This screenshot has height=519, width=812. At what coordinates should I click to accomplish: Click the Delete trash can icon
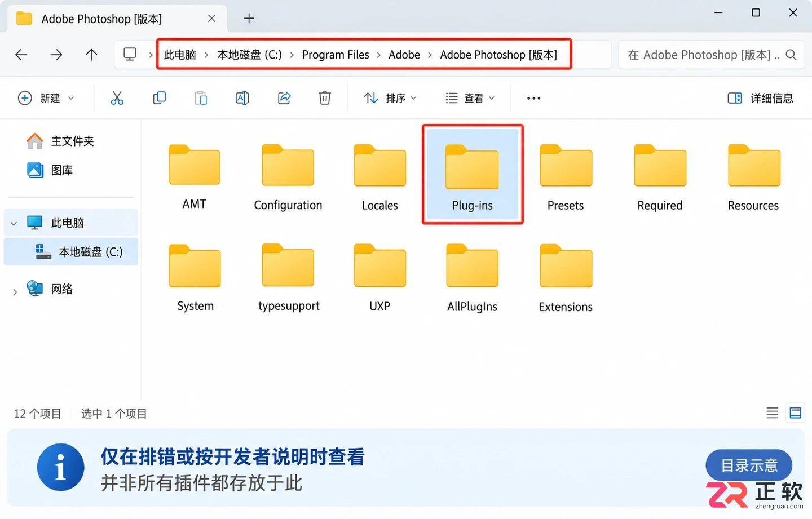pos(325,98)
